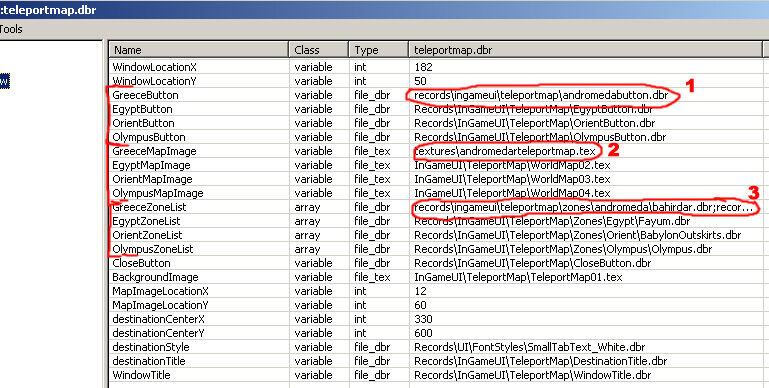Select the Type column header

(379, 50)
